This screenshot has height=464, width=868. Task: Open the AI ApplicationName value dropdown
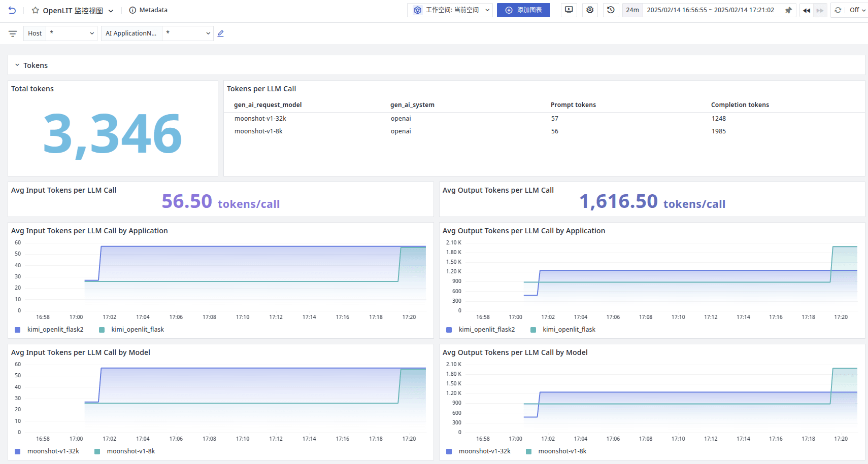pyautogui.click(x=188, y=33)
